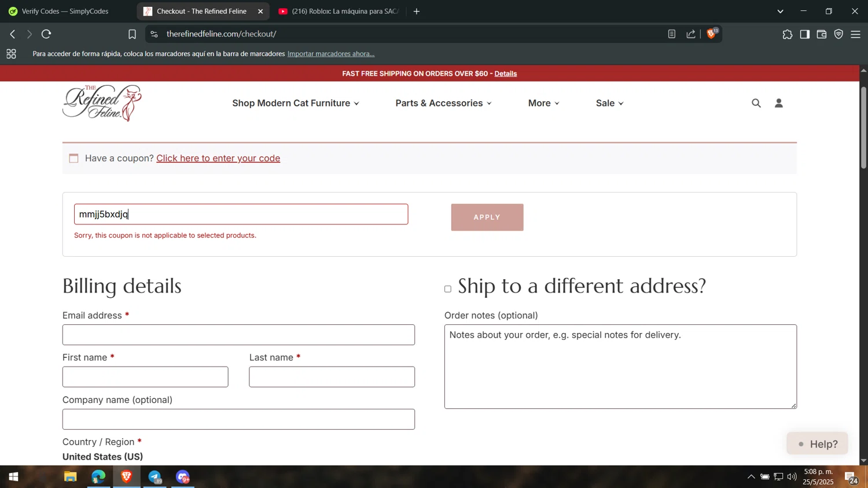Open shipping Details link in banner

coord(506,73)
